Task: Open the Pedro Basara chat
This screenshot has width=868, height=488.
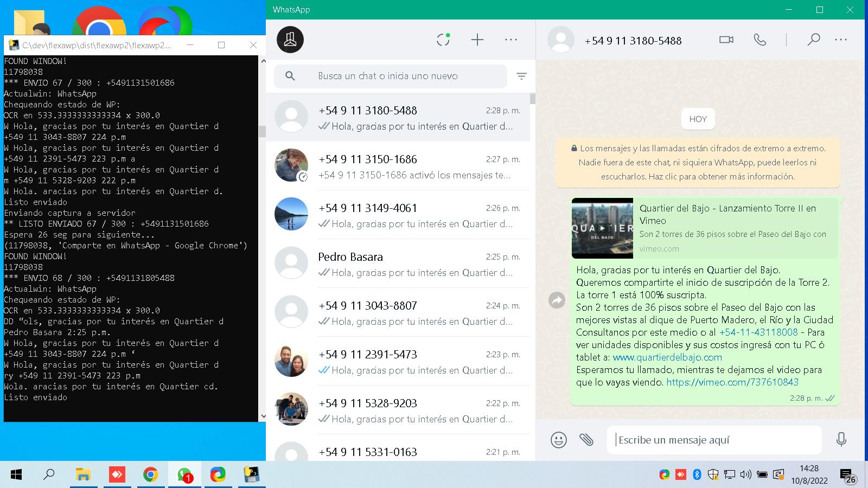Action: [398, 264]
